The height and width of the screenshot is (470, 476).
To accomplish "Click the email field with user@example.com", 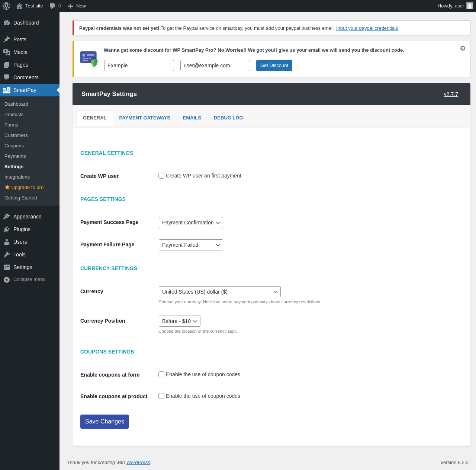I will (x=215, y=65).
